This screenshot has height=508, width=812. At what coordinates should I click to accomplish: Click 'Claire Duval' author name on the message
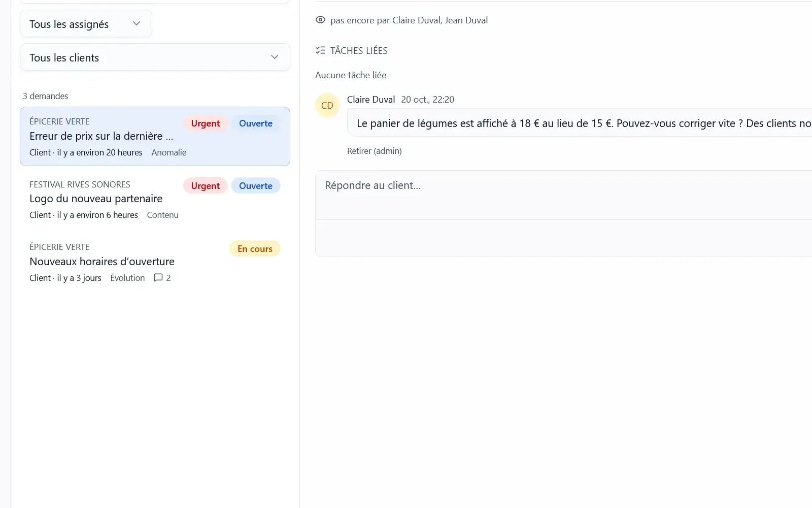pos(371,100)
